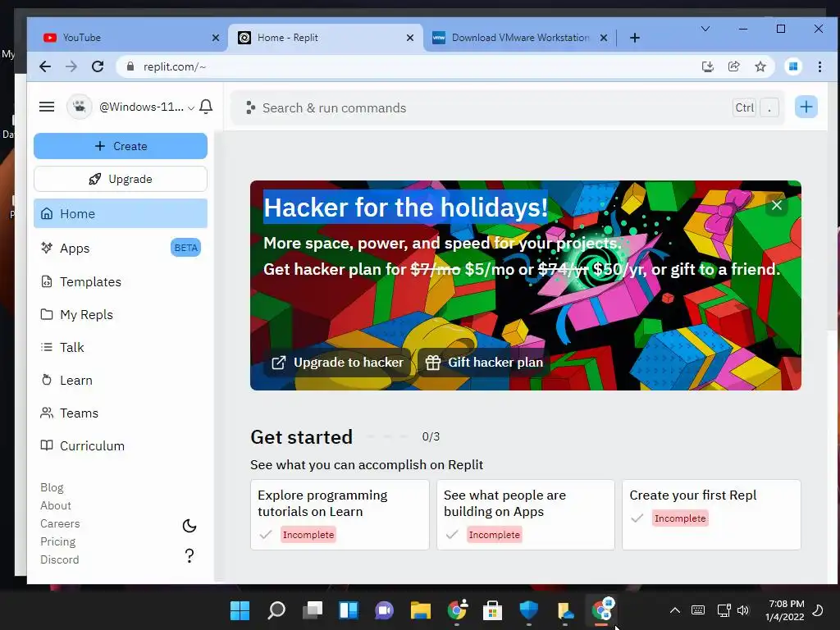840x630 pixels.
Task: Click the address bar URL
Action: (x=175, y=66)
